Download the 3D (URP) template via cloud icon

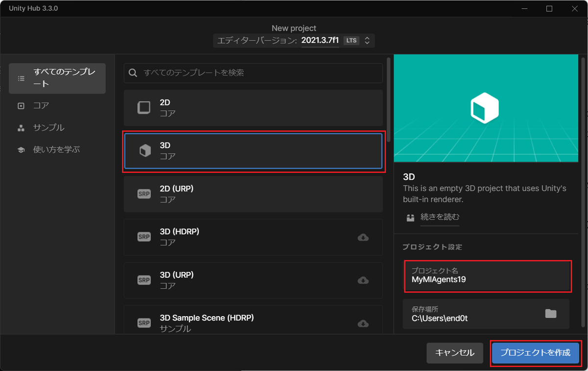pos(363,280)
